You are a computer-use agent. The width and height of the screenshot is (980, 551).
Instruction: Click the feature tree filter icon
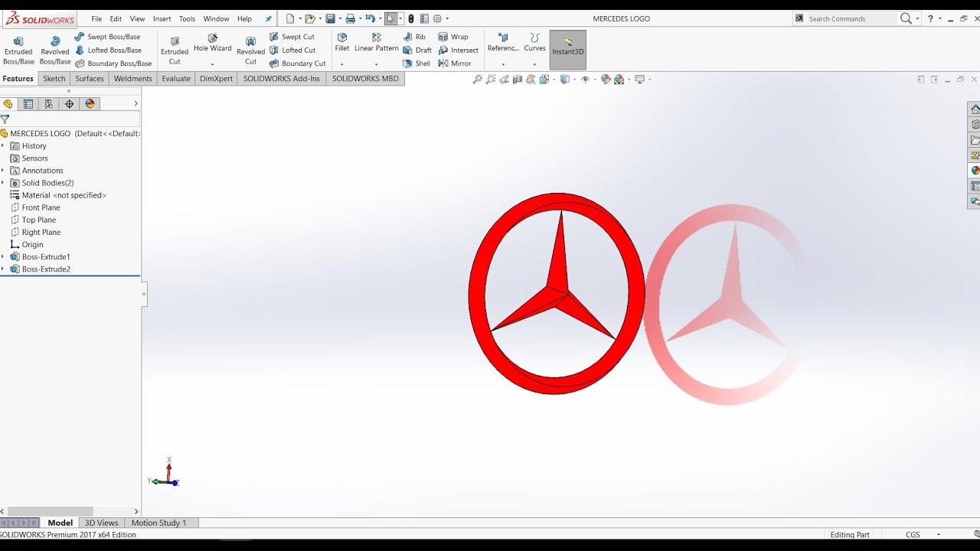5,119
